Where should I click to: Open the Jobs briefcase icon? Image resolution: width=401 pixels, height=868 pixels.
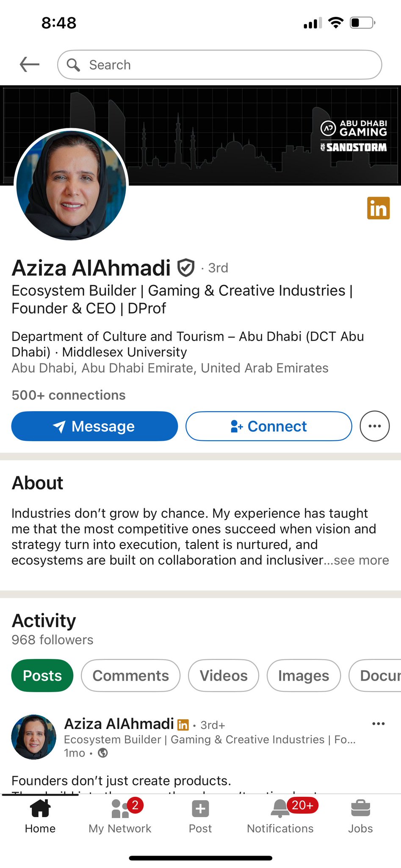[360, 809]
